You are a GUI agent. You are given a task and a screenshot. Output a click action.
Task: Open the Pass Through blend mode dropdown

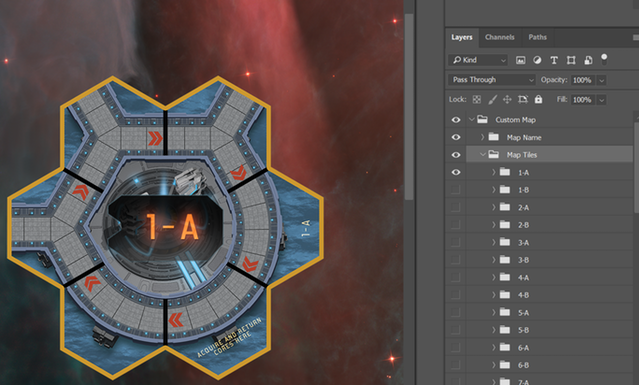491,80
